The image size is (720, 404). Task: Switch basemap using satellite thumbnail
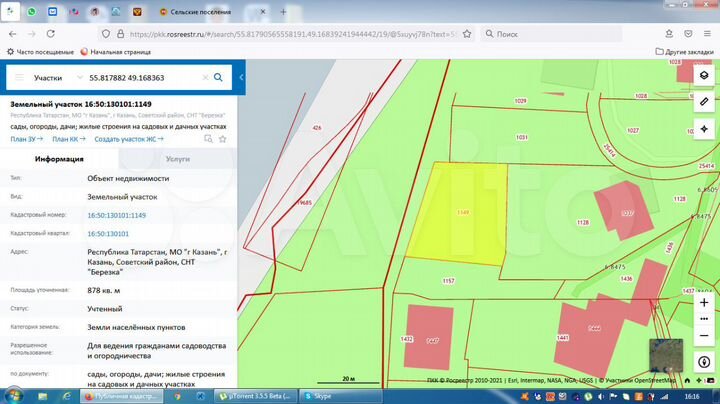[665, 355]
